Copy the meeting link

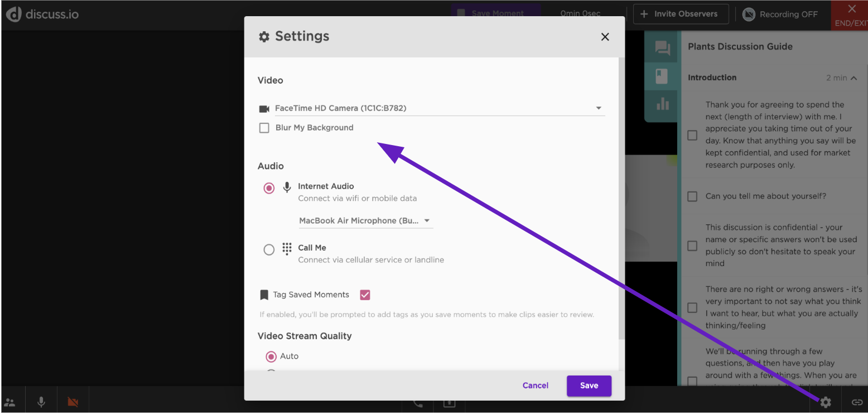tap(856, 402)
